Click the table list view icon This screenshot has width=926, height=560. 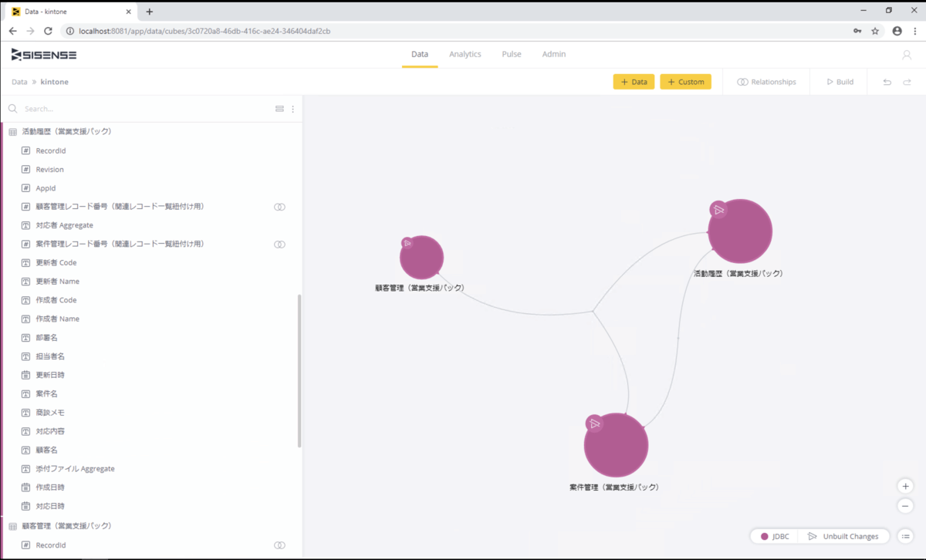(279, 109)
